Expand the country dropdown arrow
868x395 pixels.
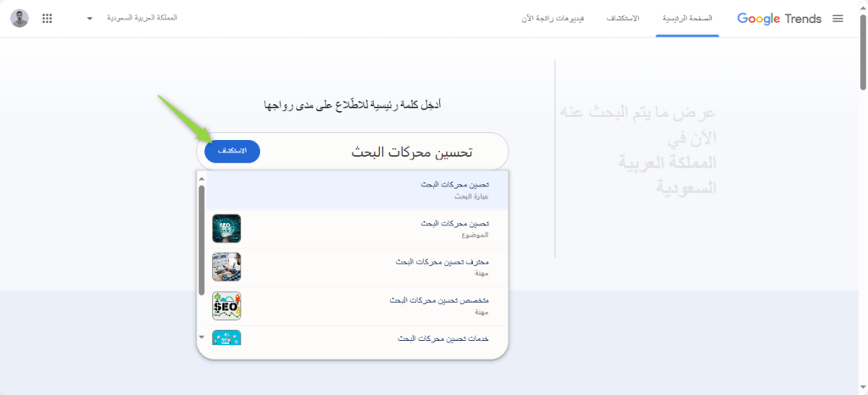[x=90, y=19]
